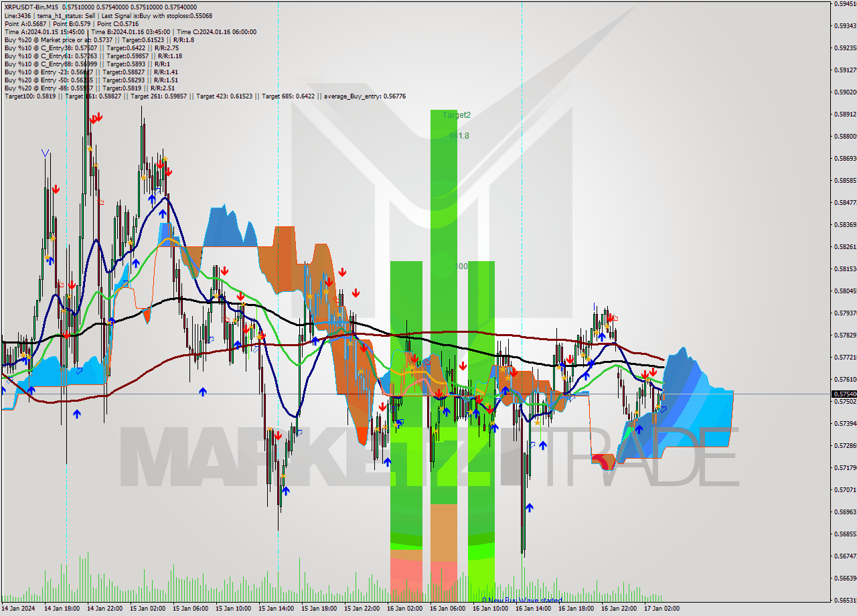Click the 14 Jan 22:00 time label
The image size is (857, 616).
click(x=104, y=609)
